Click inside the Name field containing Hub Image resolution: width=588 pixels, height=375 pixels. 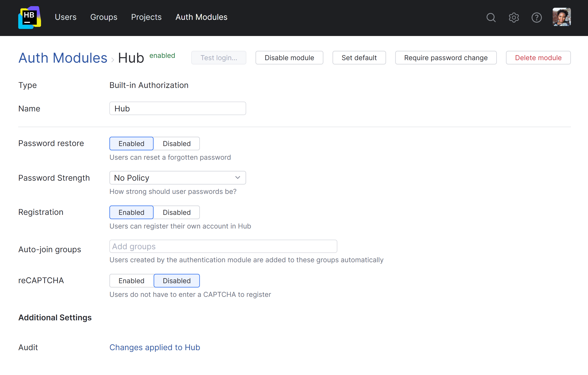[178, 108]
